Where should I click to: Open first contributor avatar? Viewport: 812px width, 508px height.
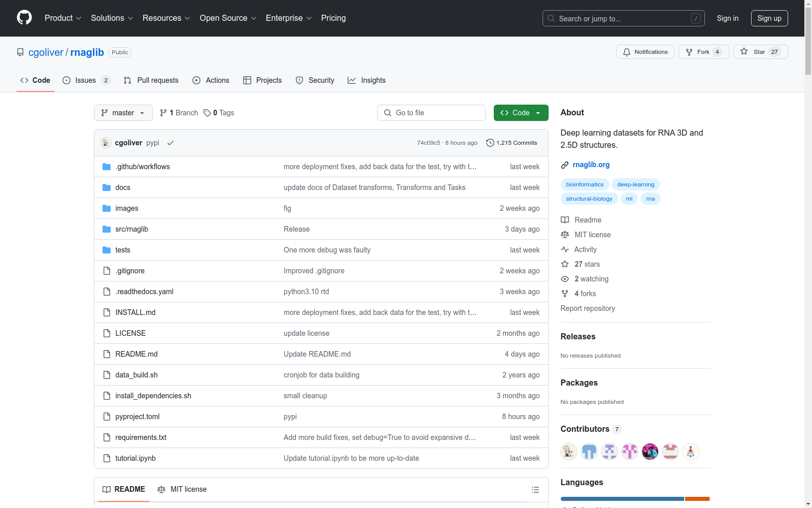tap(569, 451)
